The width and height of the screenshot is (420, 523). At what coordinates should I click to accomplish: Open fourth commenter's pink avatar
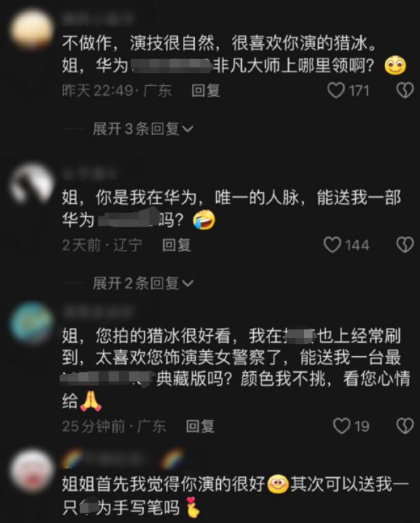(32, 470)
